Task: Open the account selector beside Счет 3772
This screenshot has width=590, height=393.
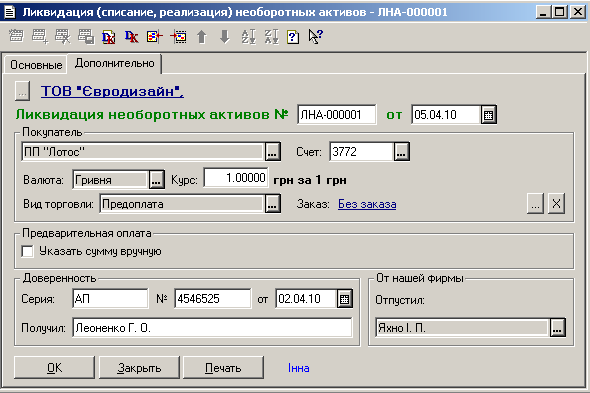Action: click(x=401, y=152)
